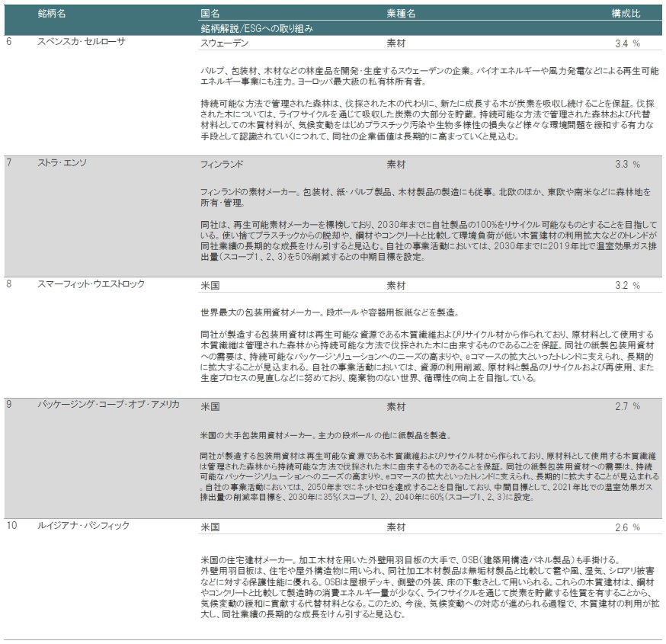Image resolution: width=666 pixels, height=644 pixels.
Task: Click 素材 in the ストラ・エンソ row
Action: point(396,164)
